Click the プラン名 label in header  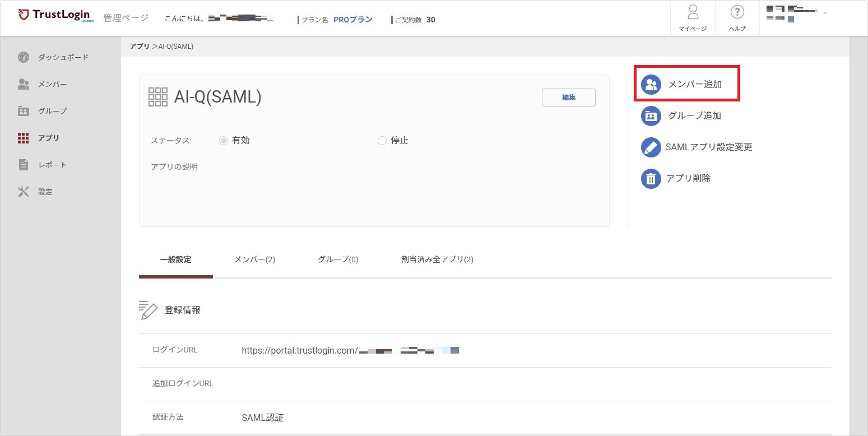pos(315,20)
